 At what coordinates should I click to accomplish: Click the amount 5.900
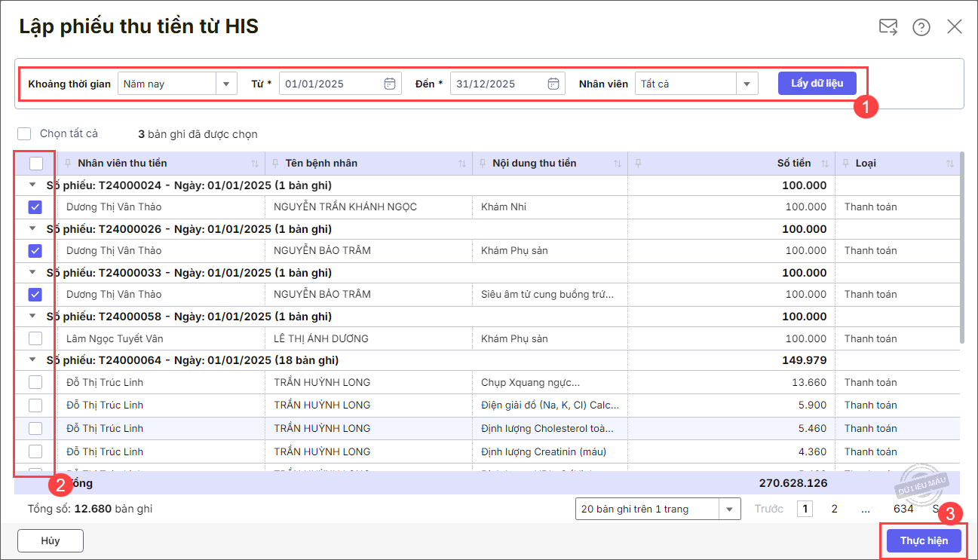812,405
